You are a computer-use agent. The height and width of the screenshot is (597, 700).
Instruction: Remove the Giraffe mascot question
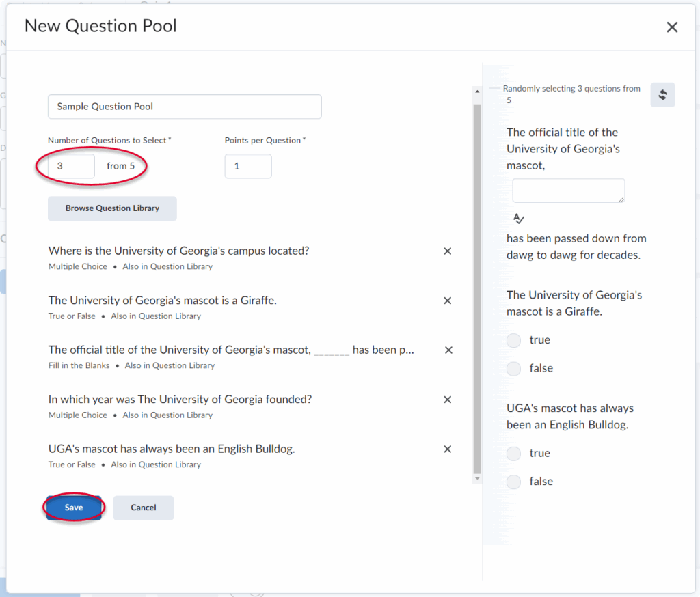pos(448,301)
